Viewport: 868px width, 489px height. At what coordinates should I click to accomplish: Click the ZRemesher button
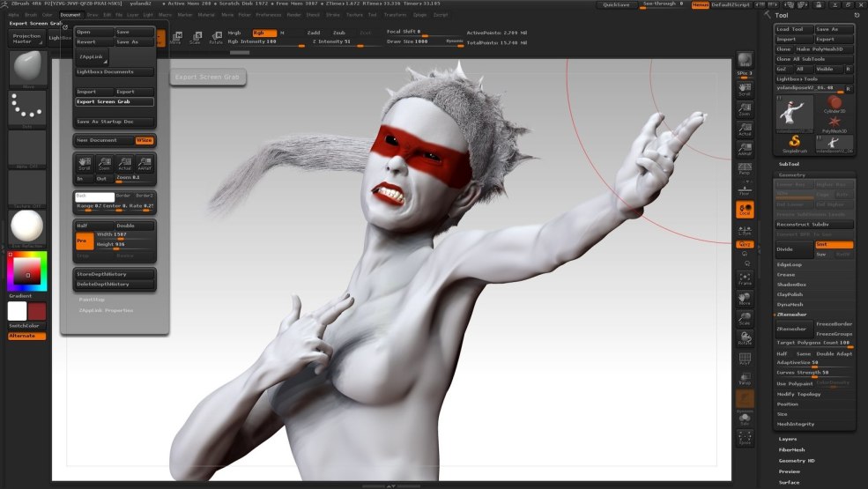click(x=793, y=329)
